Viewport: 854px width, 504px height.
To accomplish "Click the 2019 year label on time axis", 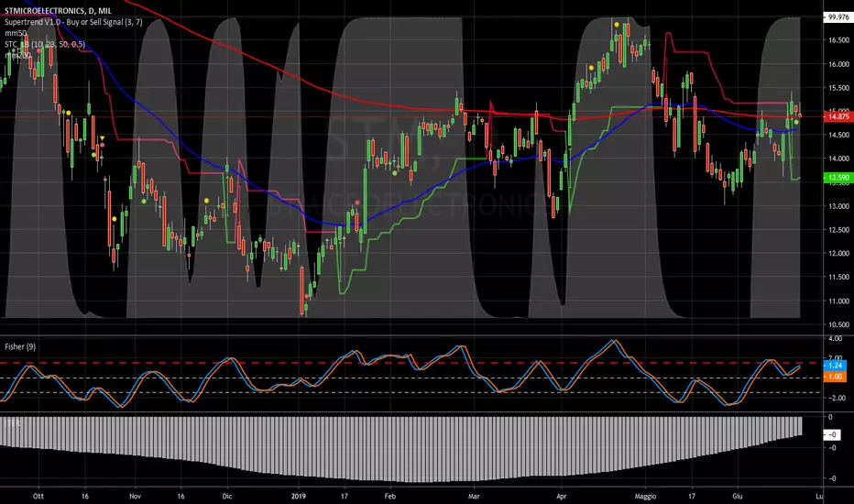I will [299, 496].
